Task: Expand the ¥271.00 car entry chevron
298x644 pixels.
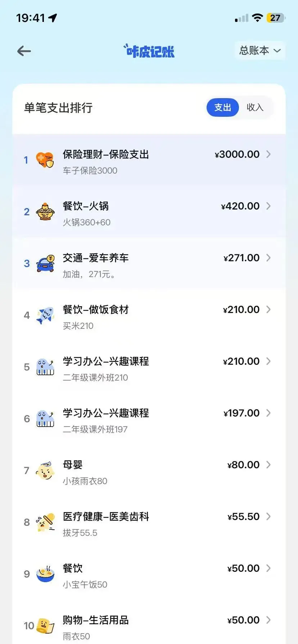Action: pyautogui.click(x=268, y=258)
